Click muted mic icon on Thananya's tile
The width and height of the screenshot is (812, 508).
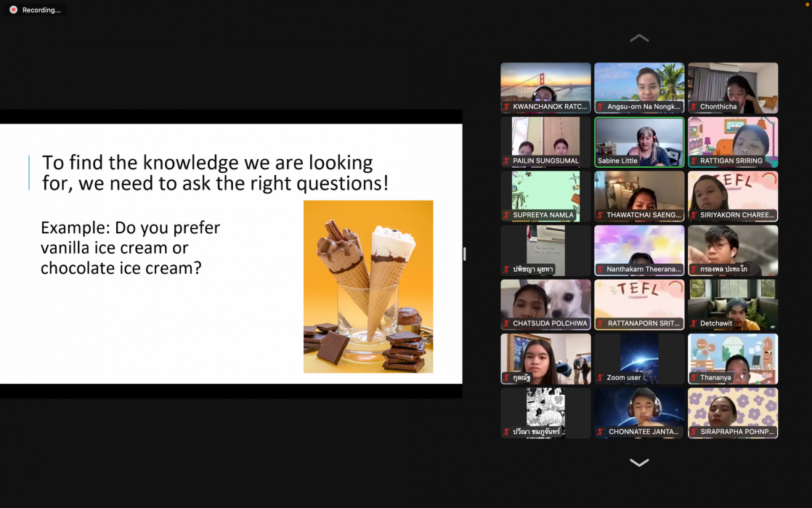point(694,378)
